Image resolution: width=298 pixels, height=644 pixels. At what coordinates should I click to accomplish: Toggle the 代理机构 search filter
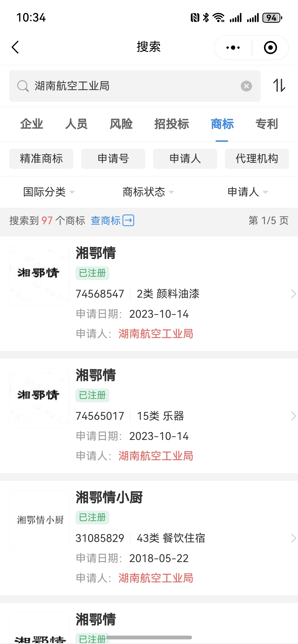(257, 159)
